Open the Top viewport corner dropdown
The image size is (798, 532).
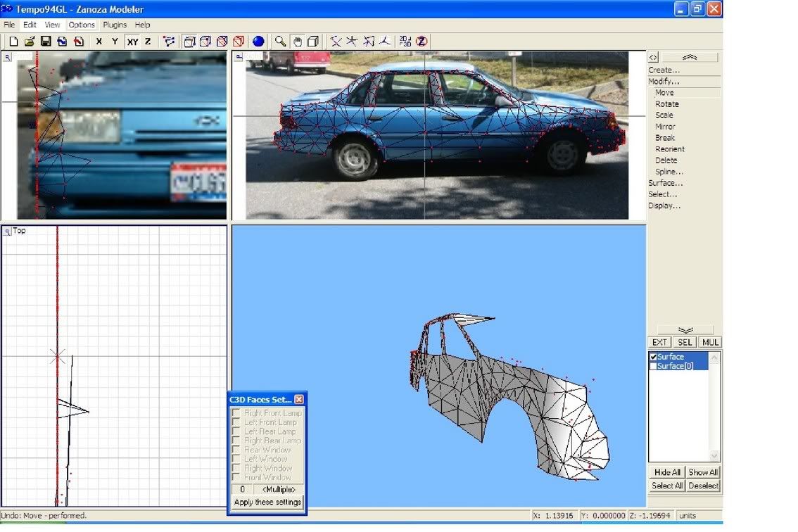pos(7,232)
